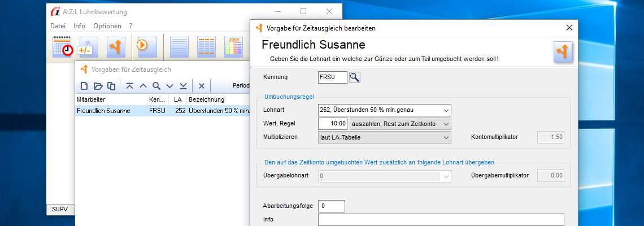
Task: Click the orange play button icon
Action: pos(142,45)
